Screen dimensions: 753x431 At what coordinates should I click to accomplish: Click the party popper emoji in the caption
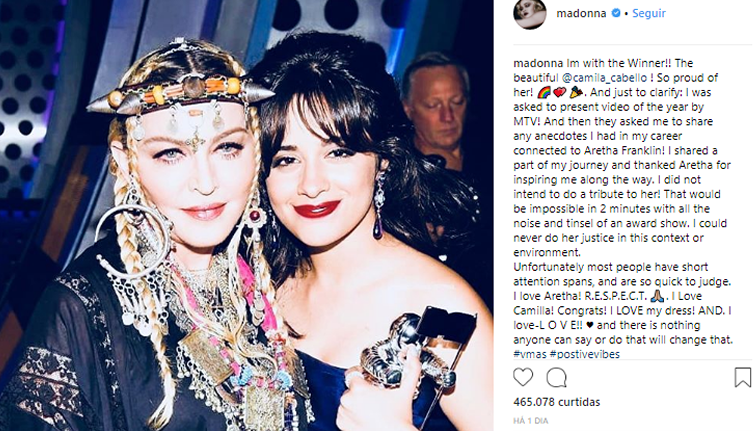(x=576, y=92)
